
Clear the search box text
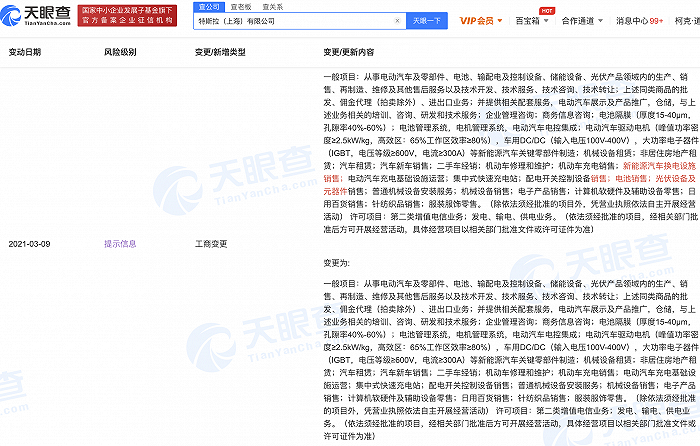point(397,21)
